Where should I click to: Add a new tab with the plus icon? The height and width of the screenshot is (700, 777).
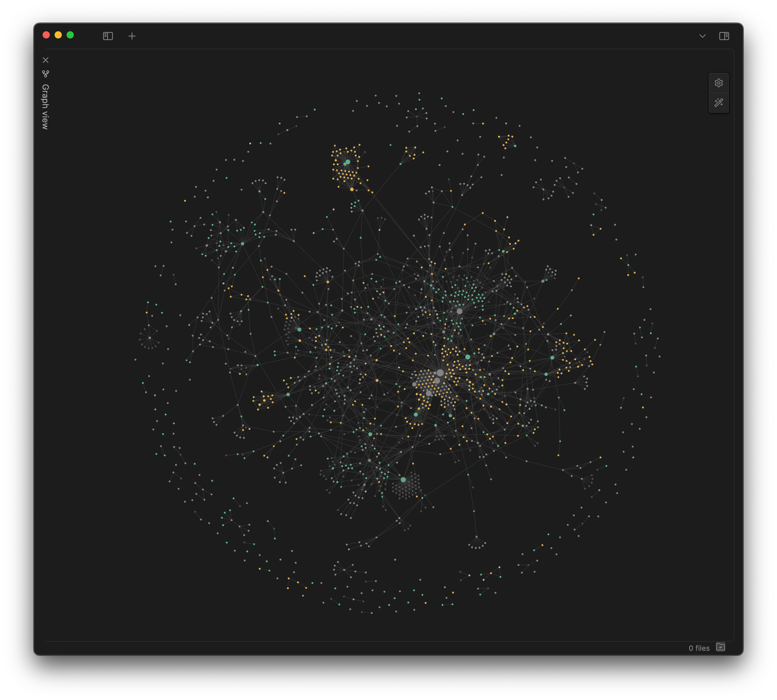pos(132,36)
